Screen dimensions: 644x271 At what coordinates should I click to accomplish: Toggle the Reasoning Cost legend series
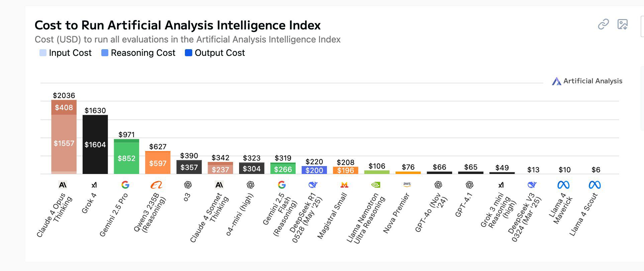tap(138, 53)
